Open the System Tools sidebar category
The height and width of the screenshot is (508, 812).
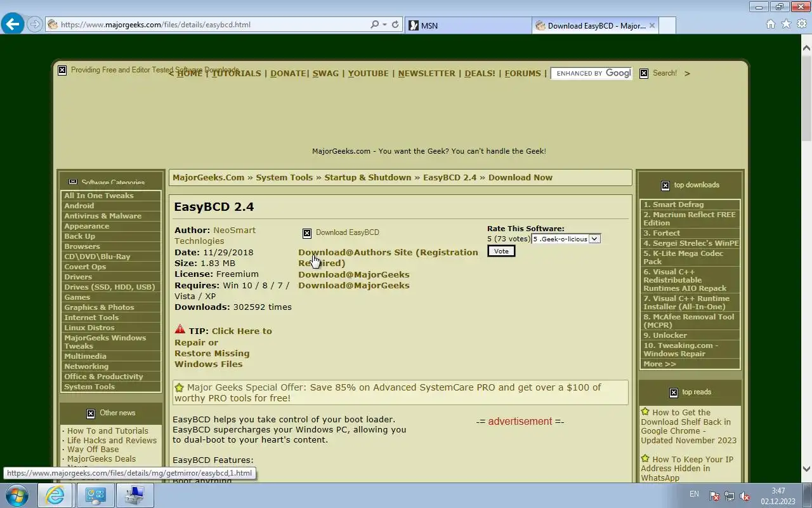pos(89,387)
